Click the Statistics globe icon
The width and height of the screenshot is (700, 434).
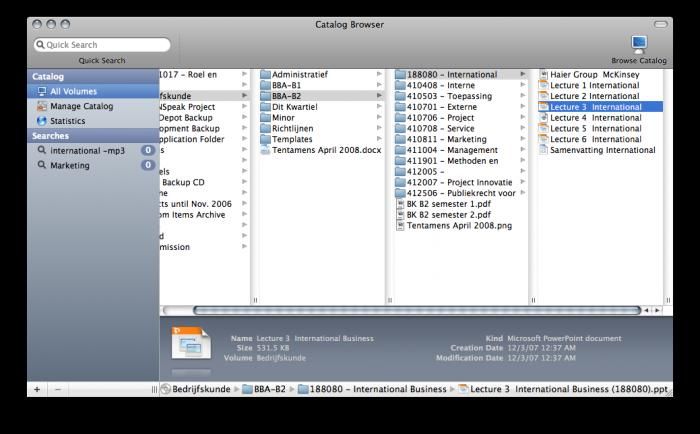(x=42, y=121)
